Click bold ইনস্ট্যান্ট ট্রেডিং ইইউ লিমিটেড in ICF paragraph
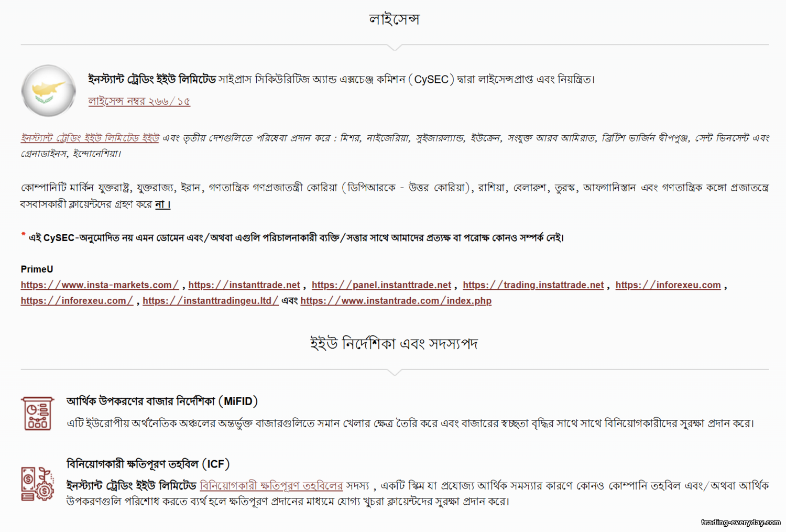 pos(132,485)
